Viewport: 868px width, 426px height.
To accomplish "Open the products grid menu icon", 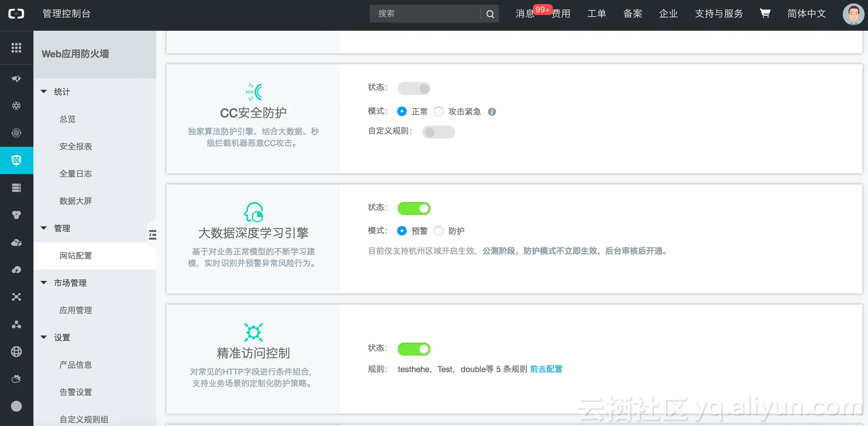I will 16,47.
